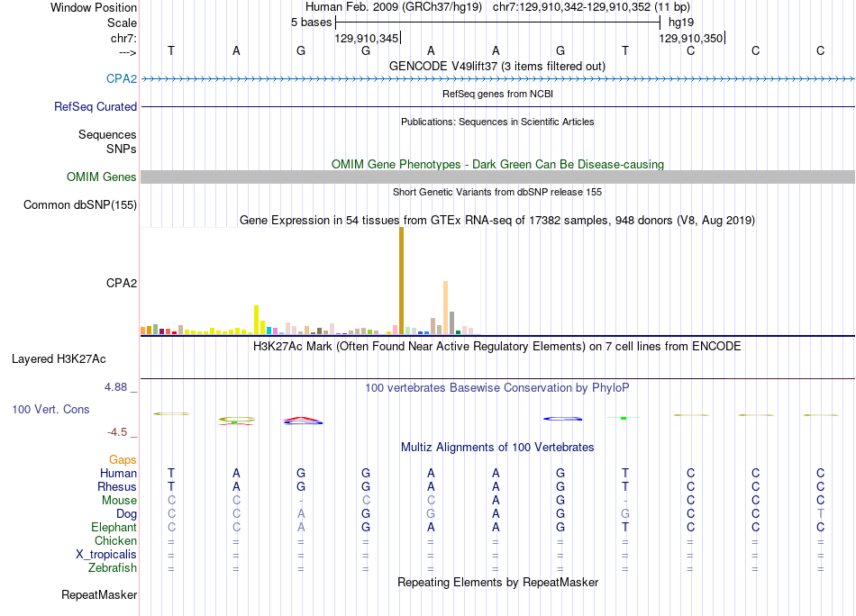856x616 pixels.
Task: Click the tallest yellow GTEx expression bar
Action: coord(256,319)
